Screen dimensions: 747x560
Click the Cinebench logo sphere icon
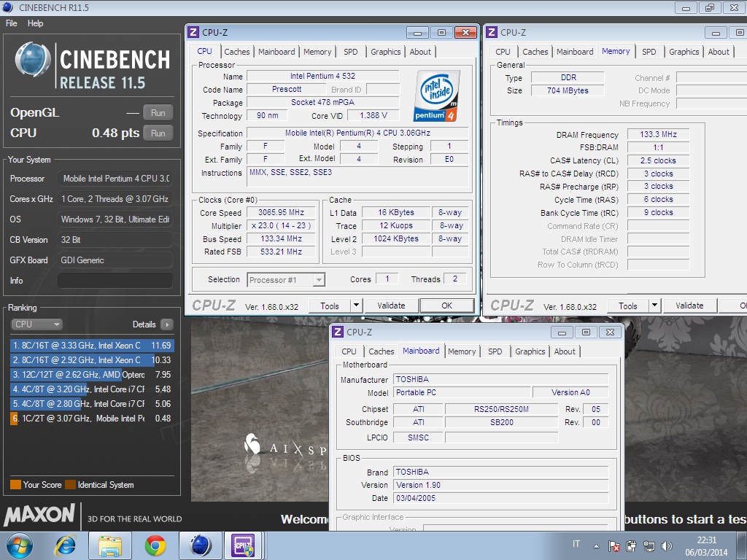click(x=33, y=60)
